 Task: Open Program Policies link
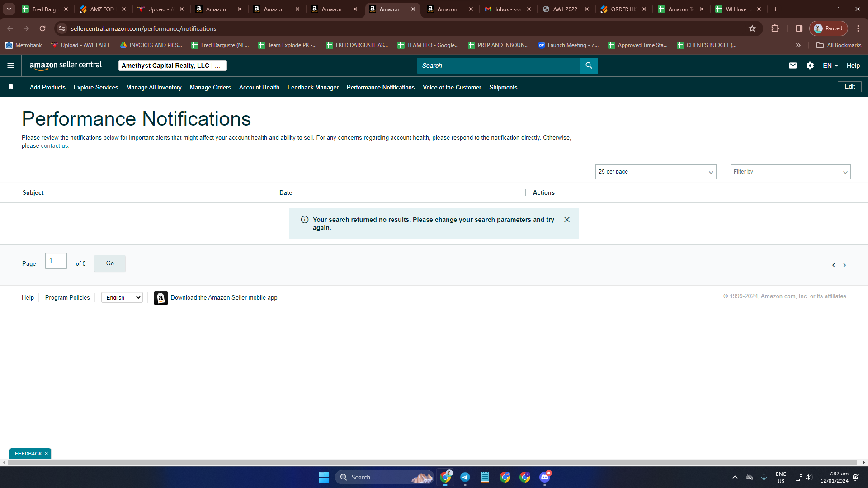pos(67,297)
